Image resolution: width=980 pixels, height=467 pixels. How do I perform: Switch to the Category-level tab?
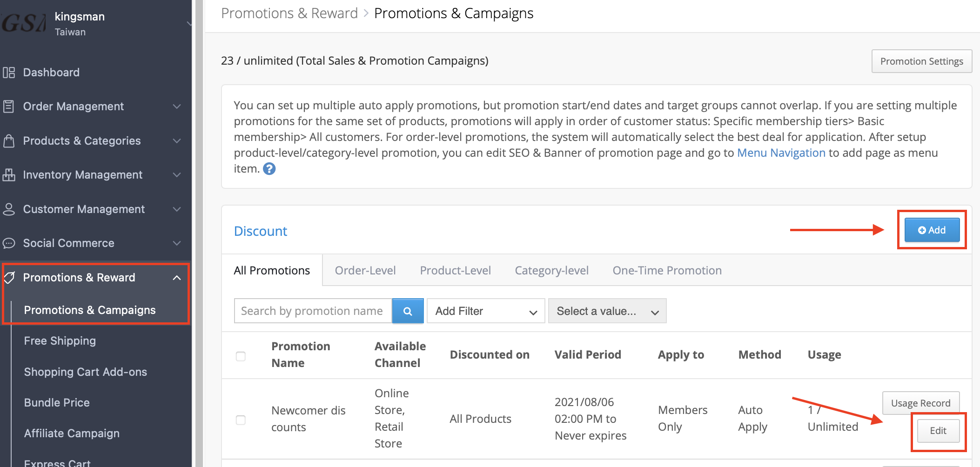[551, 270]
